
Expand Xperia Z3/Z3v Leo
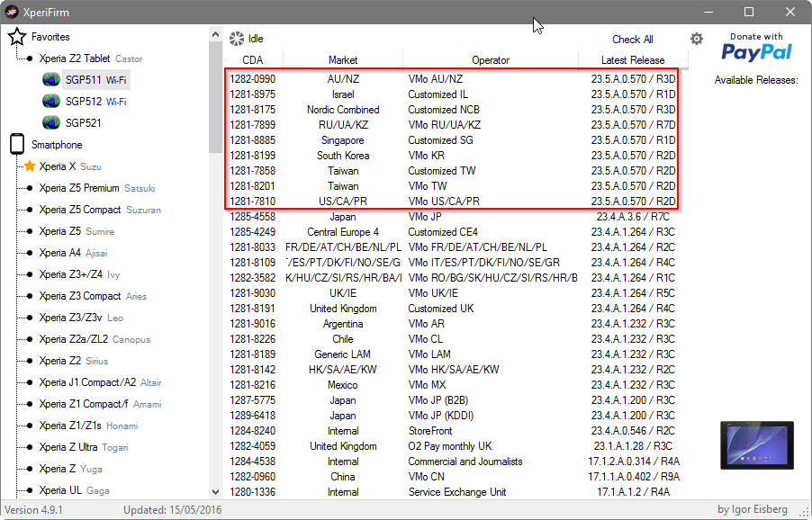click(x=81, y=318)
